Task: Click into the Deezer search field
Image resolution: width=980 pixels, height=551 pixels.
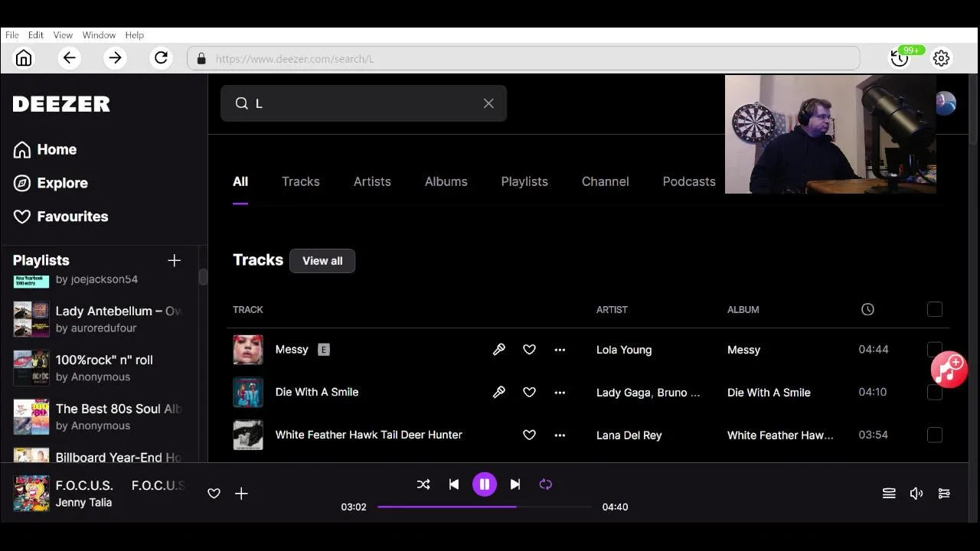Action: click(x=364, y=103)
